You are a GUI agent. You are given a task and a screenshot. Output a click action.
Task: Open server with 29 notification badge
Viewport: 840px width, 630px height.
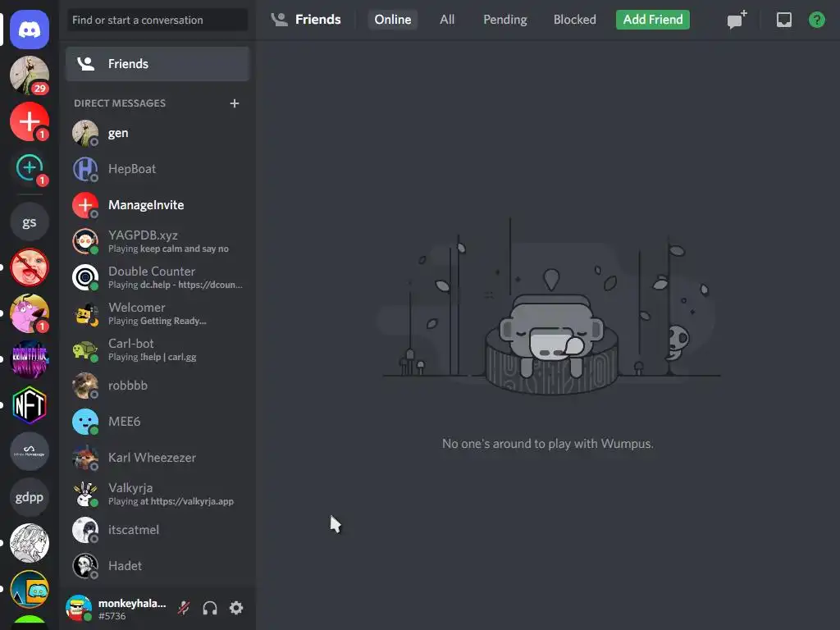[x=30, y=75]
